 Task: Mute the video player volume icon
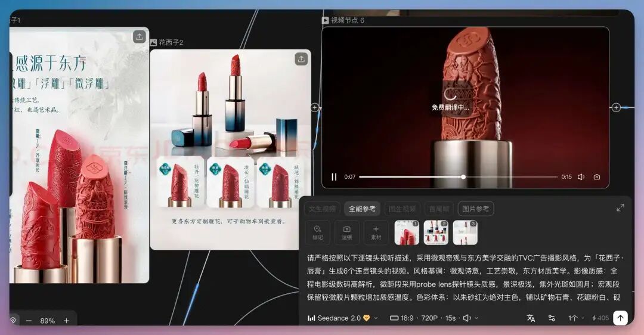pyautogui.click(x=581, y=177)
